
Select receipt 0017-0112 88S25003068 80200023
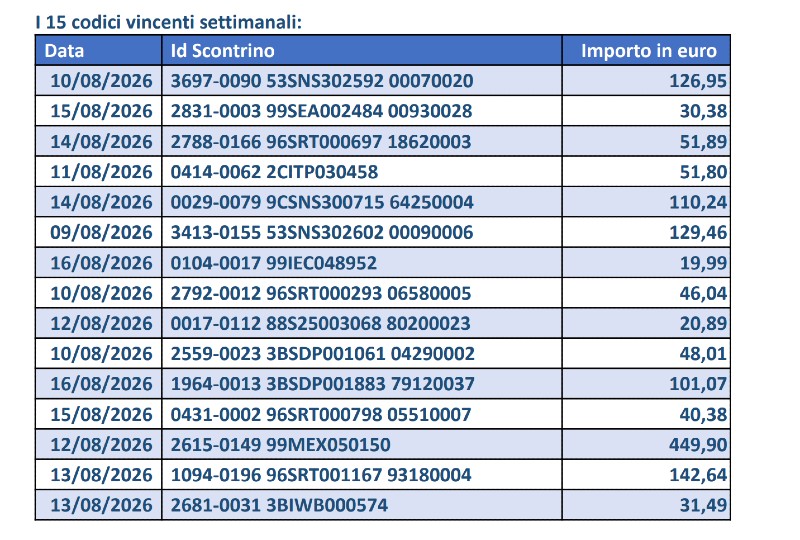click(362, 323)
